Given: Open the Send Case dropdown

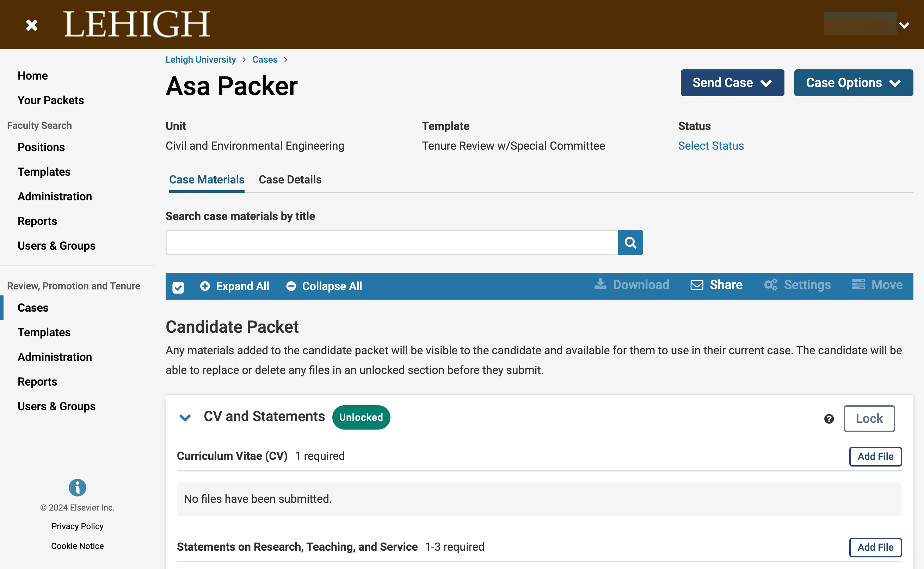Looking at the screenshot, I should coord(732,83).
